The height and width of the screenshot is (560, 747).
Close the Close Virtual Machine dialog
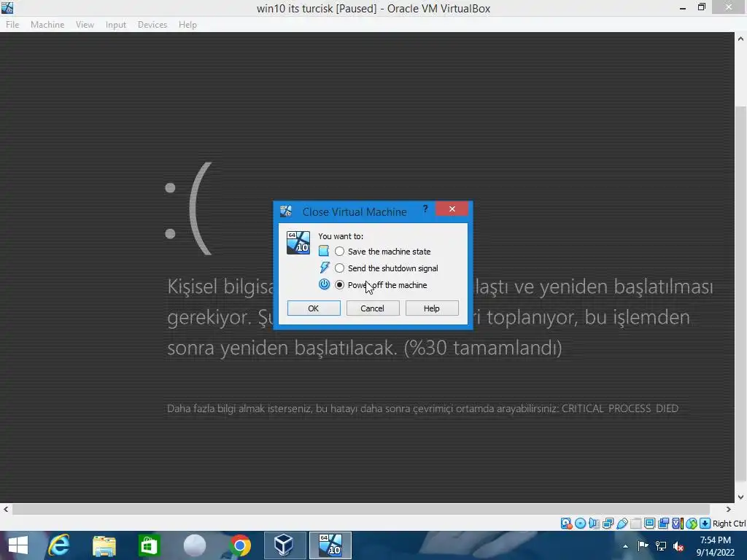click(452, 209)
